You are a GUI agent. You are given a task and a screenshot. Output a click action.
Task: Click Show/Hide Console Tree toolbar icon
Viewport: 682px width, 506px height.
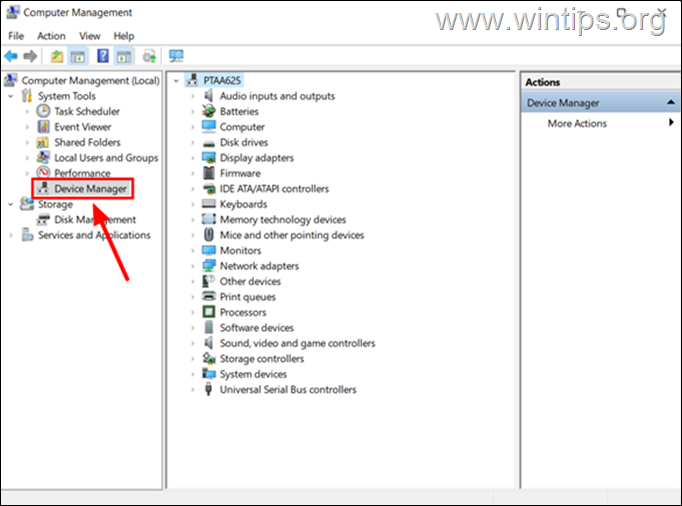coord(78,56)
